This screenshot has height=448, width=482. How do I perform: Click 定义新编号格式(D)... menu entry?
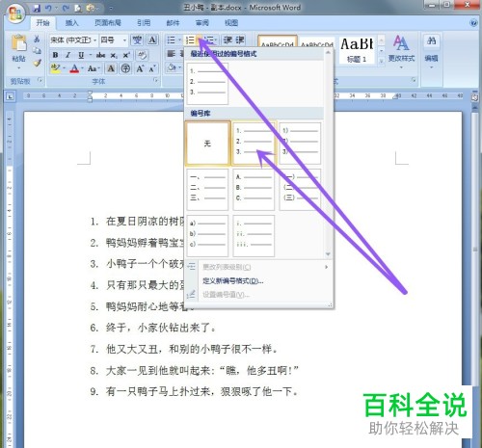[x=233, y=281]
